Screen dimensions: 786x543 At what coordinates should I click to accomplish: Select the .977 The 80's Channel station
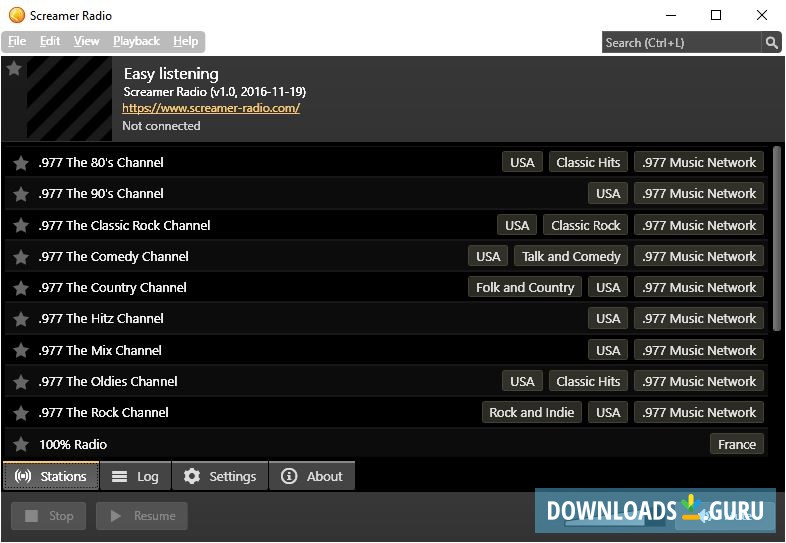[x=386, y=162]
